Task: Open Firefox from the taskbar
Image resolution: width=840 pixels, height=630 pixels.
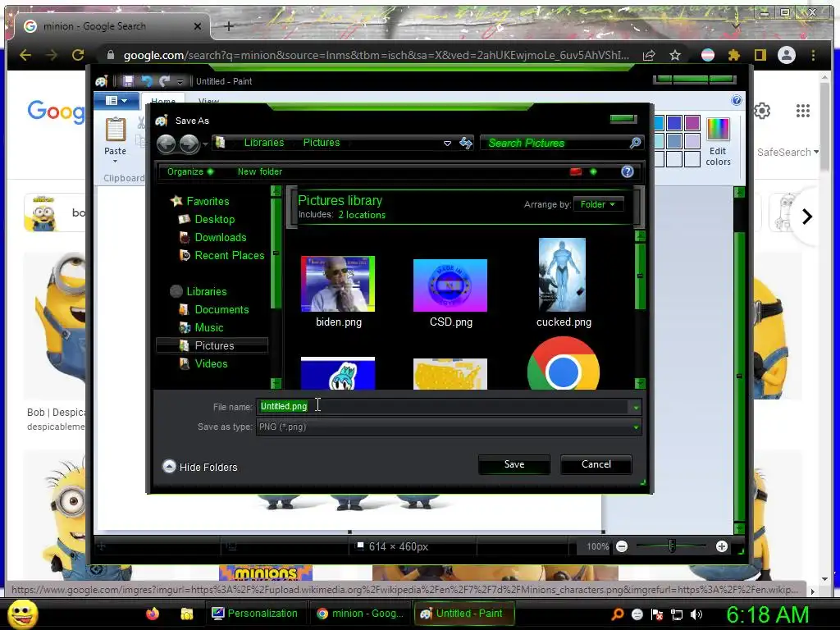Action: coord(153,614)
